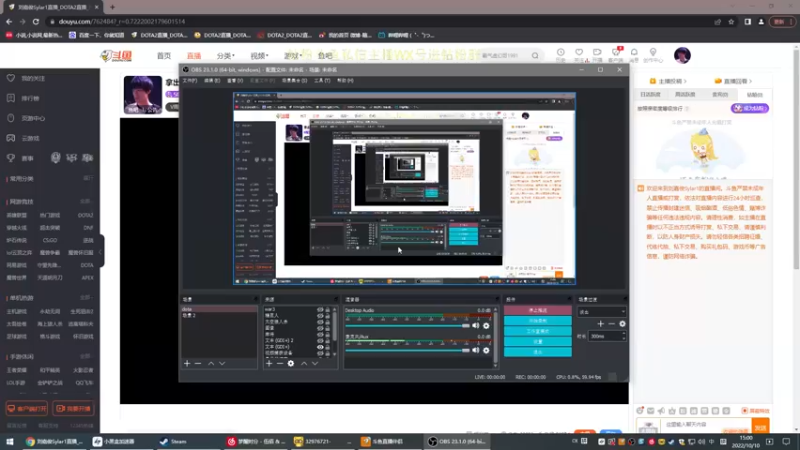Viewport: 800px width, 450px height.
Task: Bookmark this page with the star icon
Action: click(731, 21)
